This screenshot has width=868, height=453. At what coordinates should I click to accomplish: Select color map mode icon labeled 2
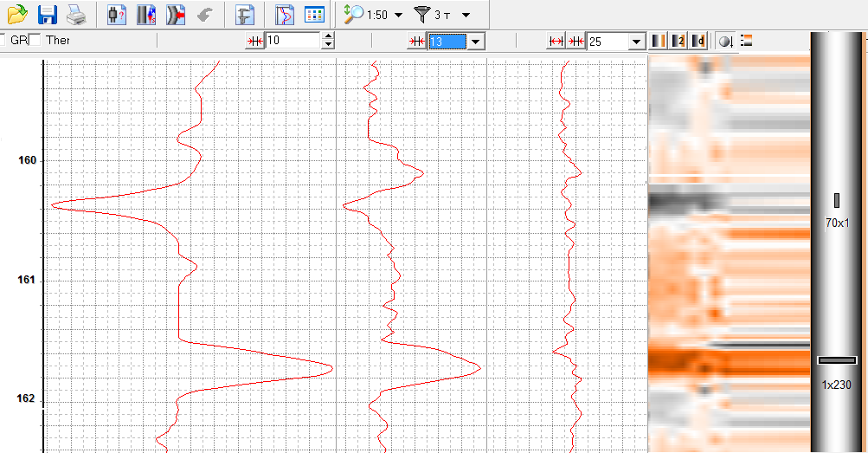tap(678, 41)
